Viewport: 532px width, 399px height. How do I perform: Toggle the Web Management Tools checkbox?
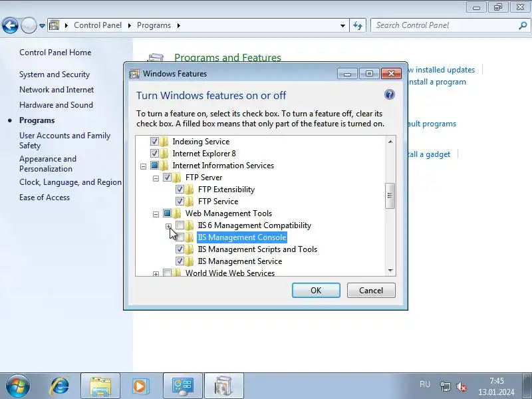click(167, 213)
